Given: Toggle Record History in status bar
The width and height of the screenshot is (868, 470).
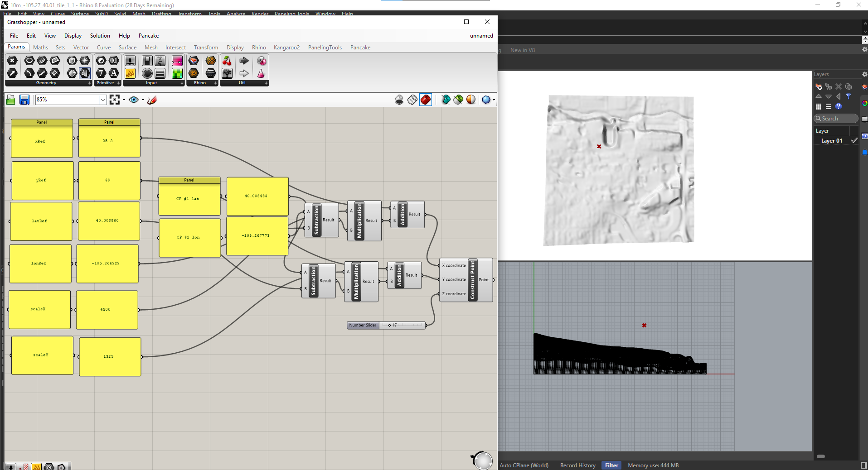Looking at the screenshot, I should point(578,465).
